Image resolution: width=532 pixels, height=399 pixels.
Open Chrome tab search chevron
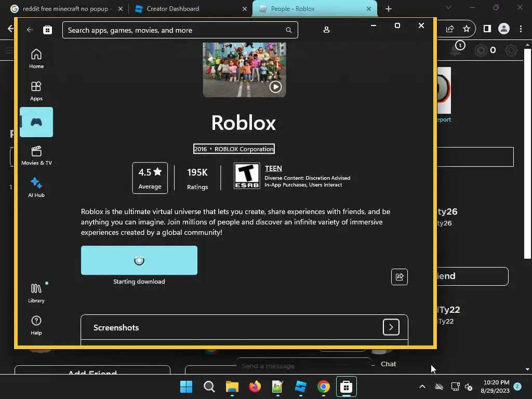(x=448, y=7)
